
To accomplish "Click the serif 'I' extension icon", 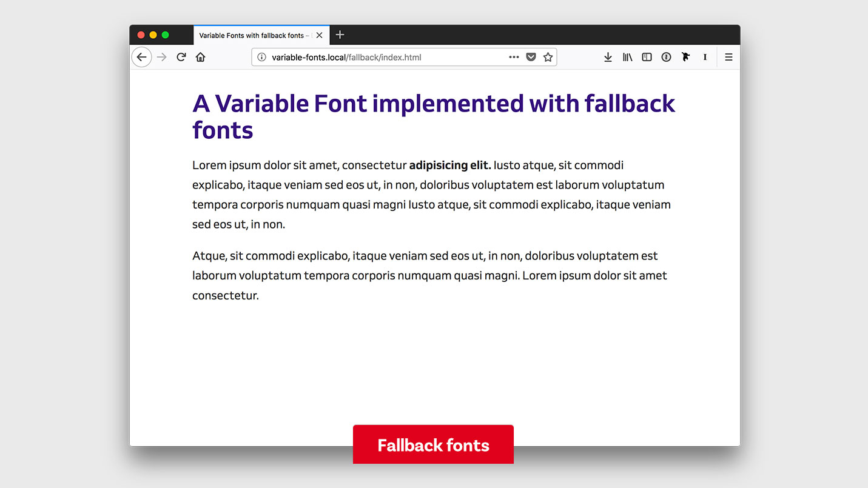I will point(705,56).
